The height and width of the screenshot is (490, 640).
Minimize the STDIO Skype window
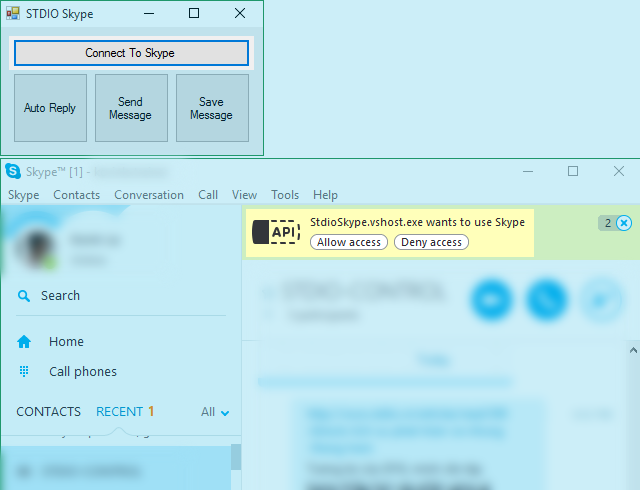click(149, 13)
